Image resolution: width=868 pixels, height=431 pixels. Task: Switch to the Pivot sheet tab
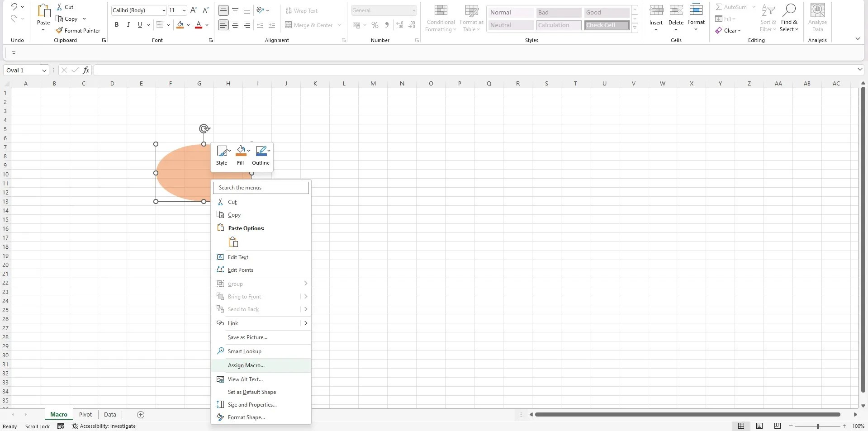coord(85,414)
